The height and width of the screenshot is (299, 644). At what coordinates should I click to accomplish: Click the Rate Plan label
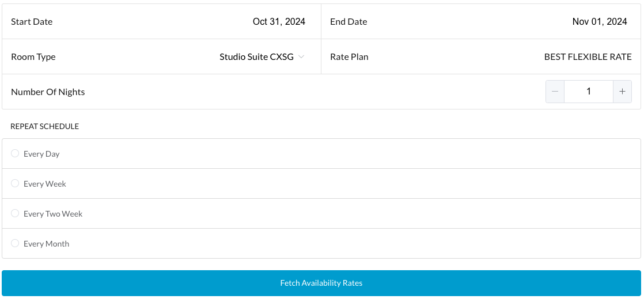pyautogui.click(x=349, y=57)
